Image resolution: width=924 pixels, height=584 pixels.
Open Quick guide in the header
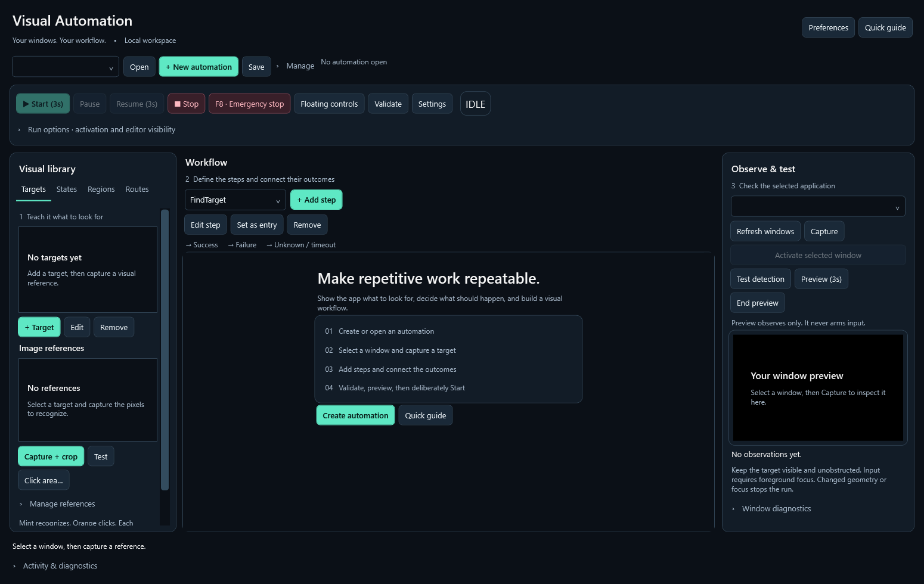click(x=885, y=27)
